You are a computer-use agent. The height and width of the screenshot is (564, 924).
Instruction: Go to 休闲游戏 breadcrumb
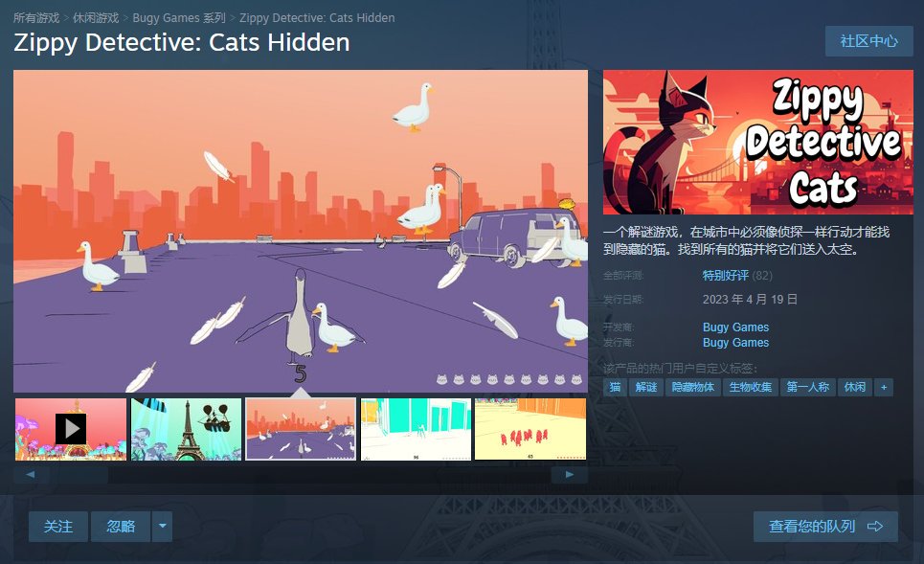pyautogui.click(x=96, y=17)
